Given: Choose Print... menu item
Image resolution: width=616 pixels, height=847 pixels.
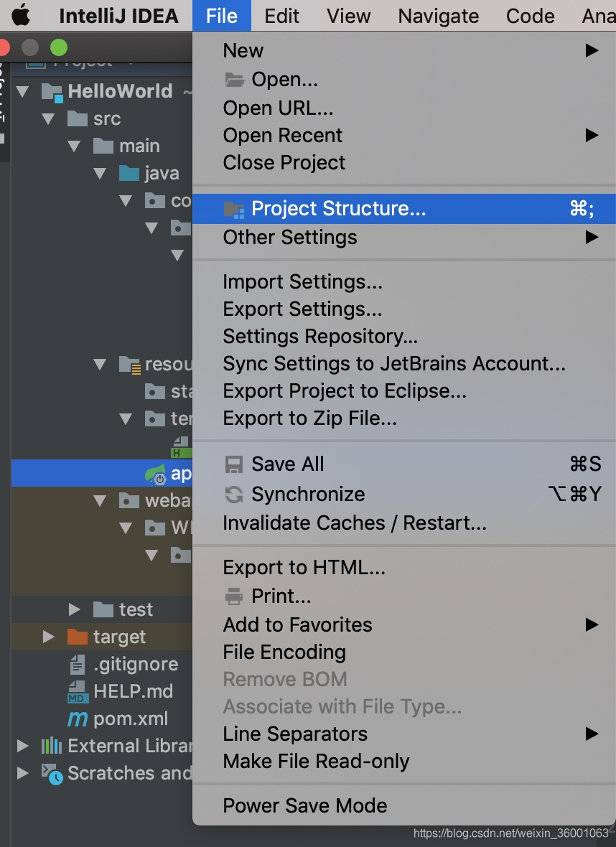Looking at the screenshot, I should click(404, 596).
